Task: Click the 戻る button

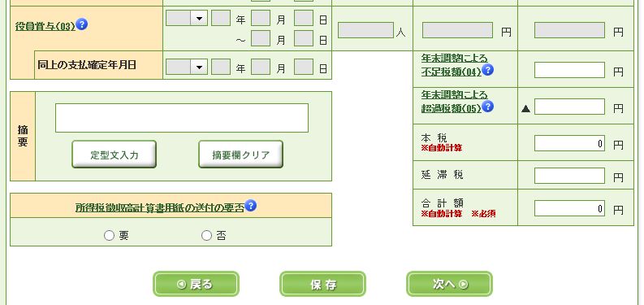Action: pos(196,284)
